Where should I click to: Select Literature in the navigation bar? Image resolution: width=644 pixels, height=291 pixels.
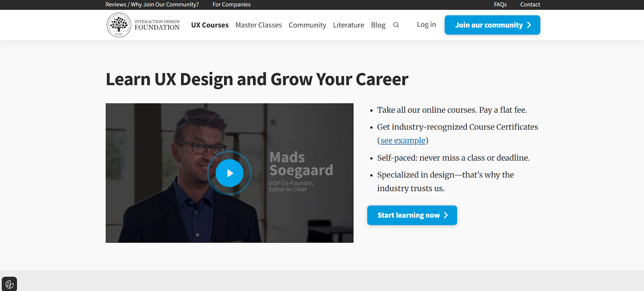349,25
